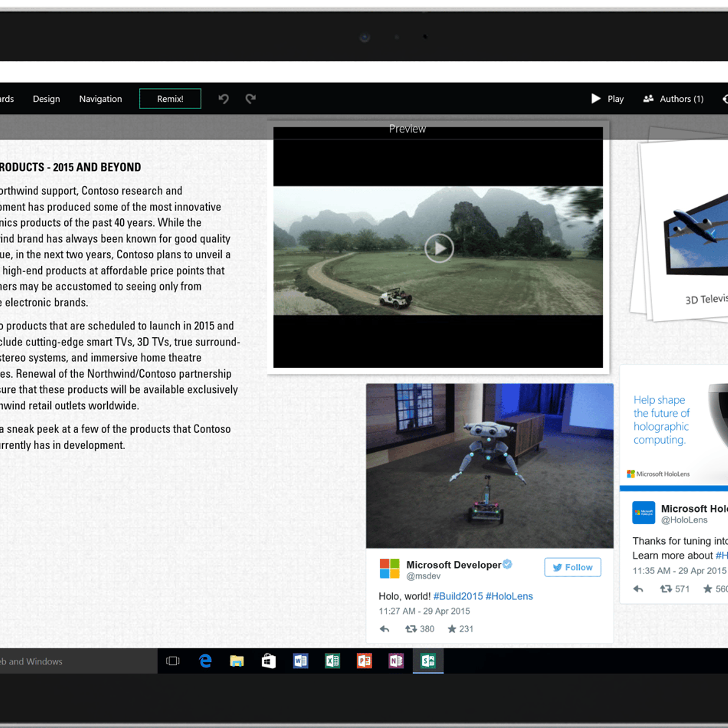Open the Navigation tab
The height and width of the screenshot is (728, 728).
coord(100,99)
